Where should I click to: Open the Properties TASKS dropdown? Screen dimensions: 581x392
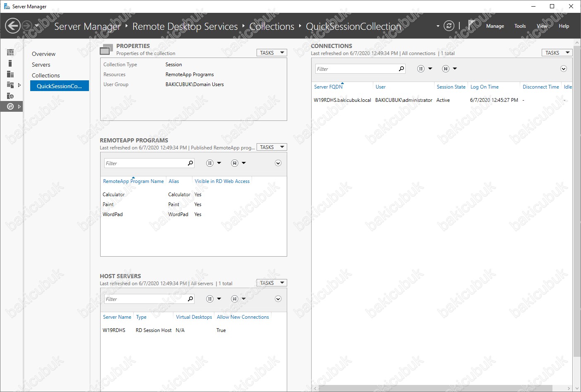272,53
